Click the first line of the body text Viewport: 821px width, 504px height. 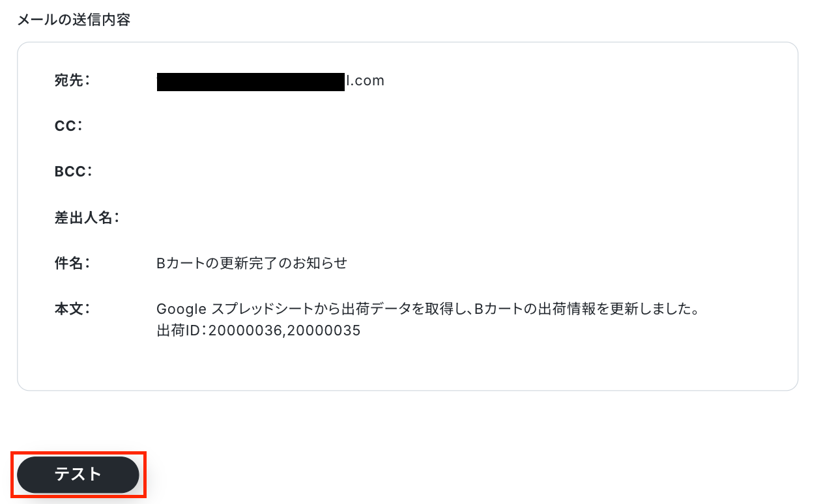[428, 309]
